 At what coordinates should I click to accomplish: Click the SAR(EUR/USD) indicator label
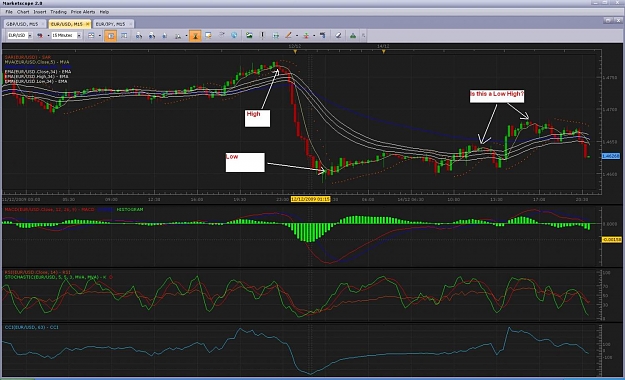(x=28, y=57)
